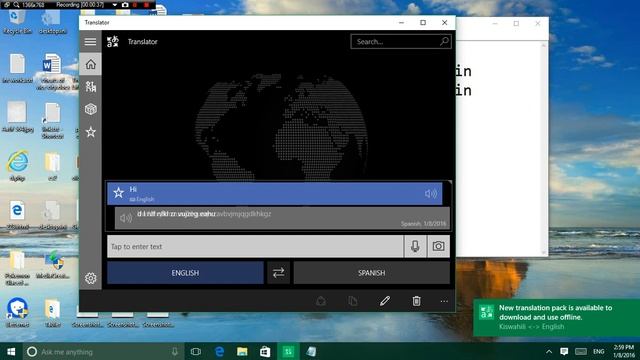Image resolution: width=640 pixels, height=360 pixels.
Task: Play audio for the English 'Hi' phrase
Action: [x=431, y=193]
